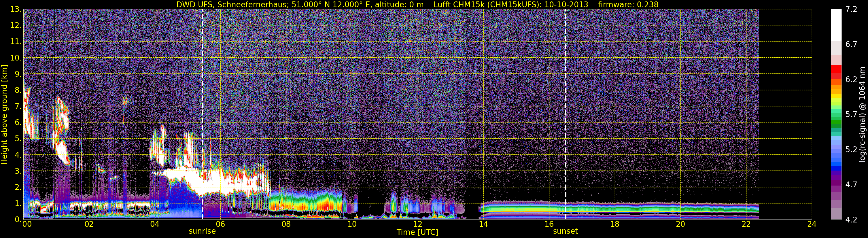868x238 pixels.
Task: Click the height axis tick '7.'
Action: point(18,106)
